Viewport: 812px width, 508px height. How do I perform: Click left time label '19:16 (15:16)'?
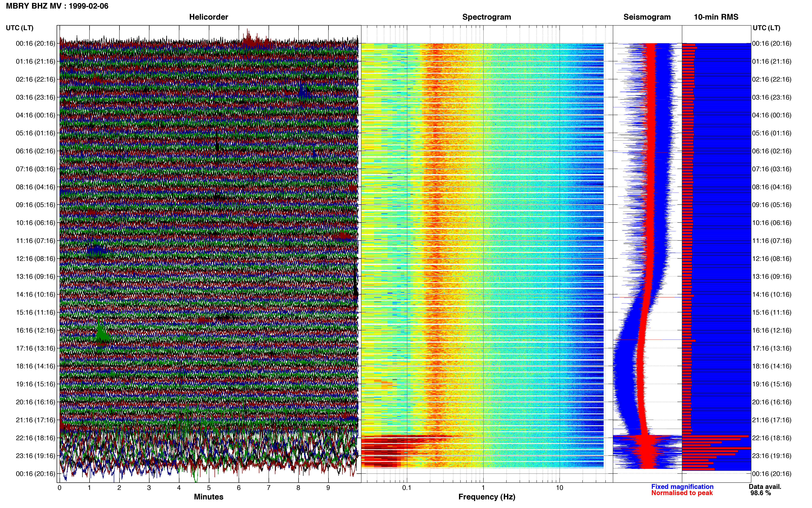click(x=36, y=384)
